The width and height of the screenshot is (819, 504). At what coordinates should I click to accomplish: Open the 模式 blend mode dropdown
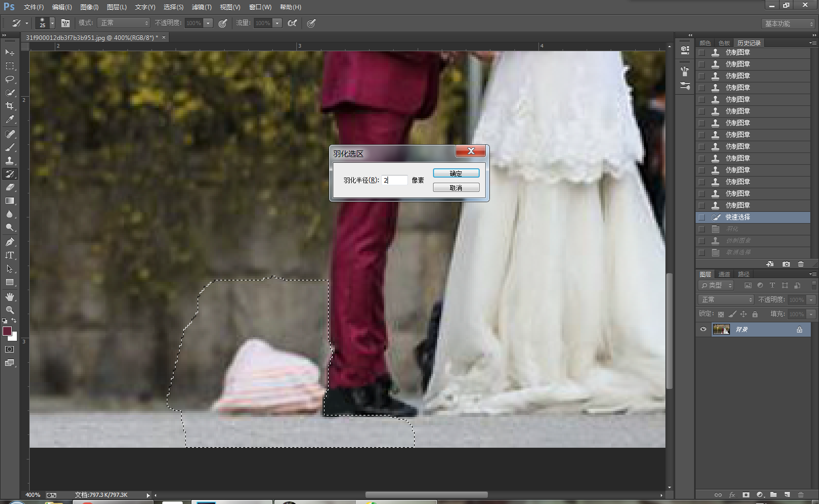(x=124, y=23)
